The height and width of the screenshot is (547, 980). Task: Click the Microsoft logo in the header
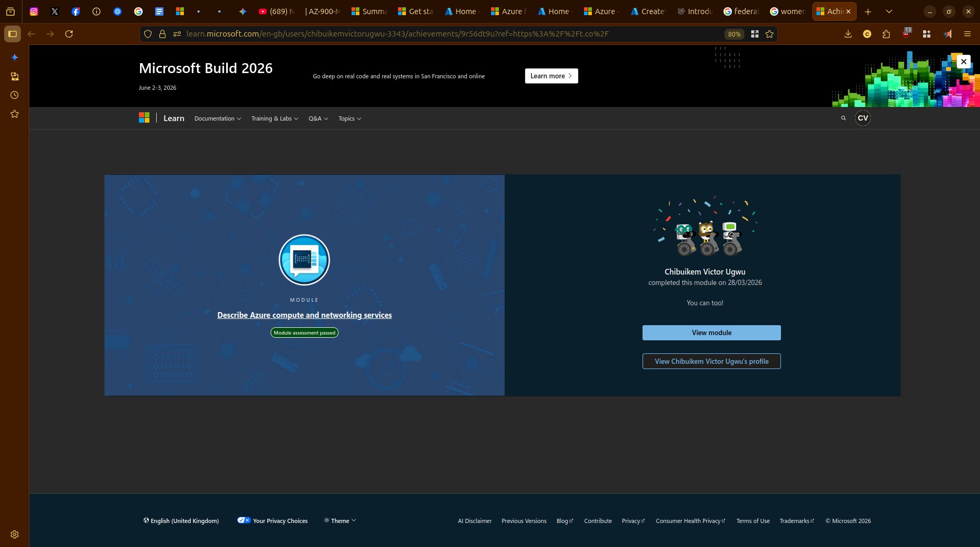coord(144,118)
